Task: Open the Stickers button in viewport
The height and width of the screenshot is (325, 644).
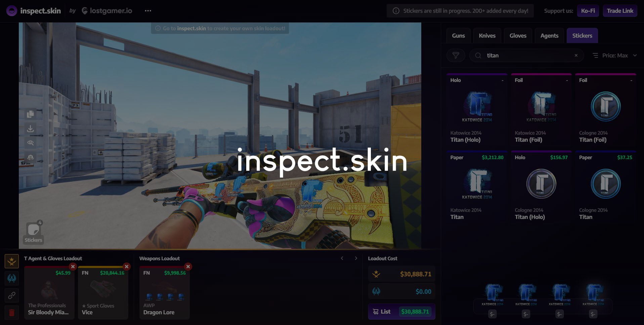Action: (x=33, y=233)
